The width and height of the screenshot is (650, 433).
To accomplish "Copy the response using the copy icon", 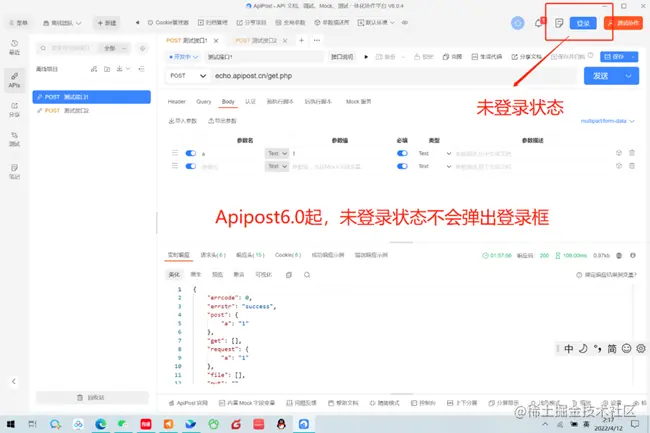I will pos(289,275).
